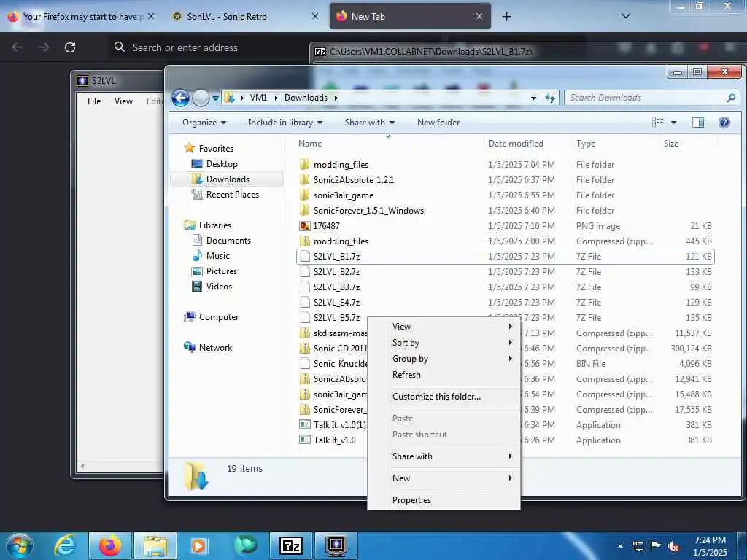
Task: Open the View menu in S2LVL window
Action: coord(123,101)
